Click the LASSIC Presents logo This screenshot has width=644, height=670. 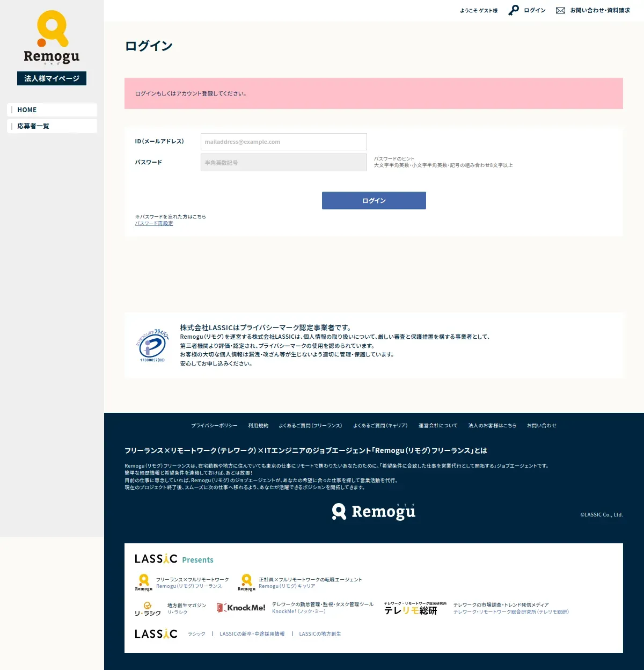click(174, 559)
